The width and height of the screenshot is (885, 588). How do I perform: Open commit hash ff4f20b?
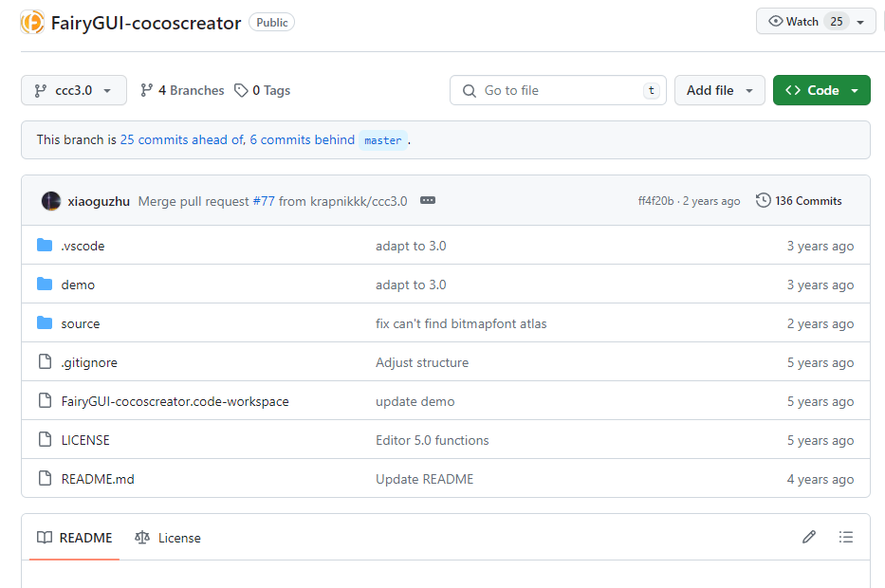coord(655,201)
